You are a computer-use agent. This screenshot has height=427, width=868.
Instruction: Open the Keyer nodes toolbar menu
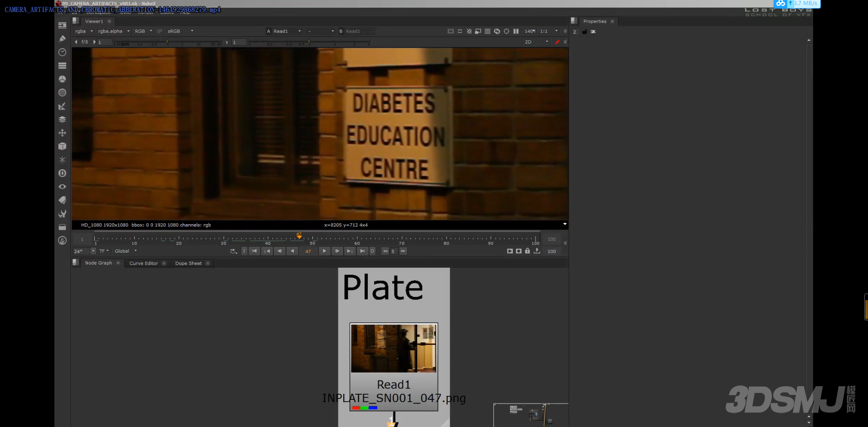point(63,106)
